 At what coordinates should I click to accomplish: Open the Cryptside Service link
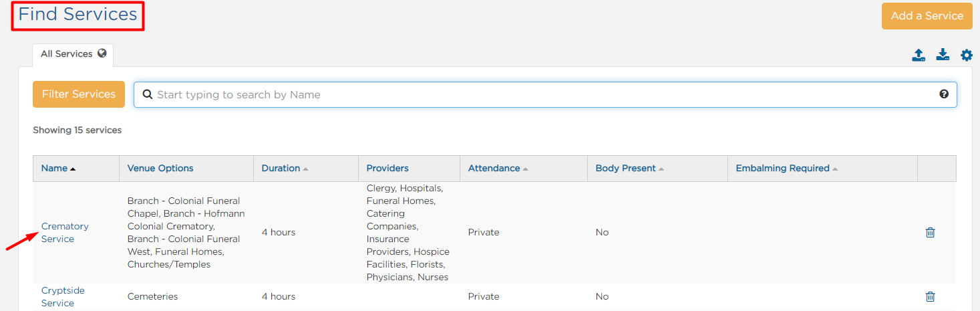coord(63,297)
